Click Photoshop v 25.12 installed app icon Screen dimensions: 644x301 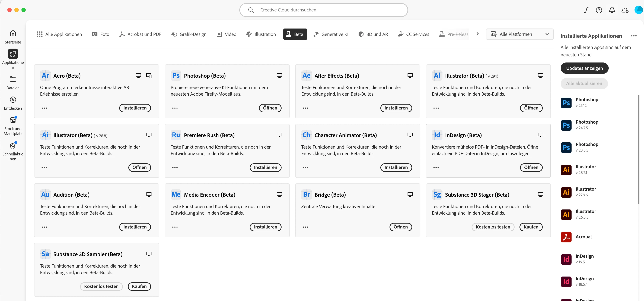pyautogui.click(x=566, y=103)
